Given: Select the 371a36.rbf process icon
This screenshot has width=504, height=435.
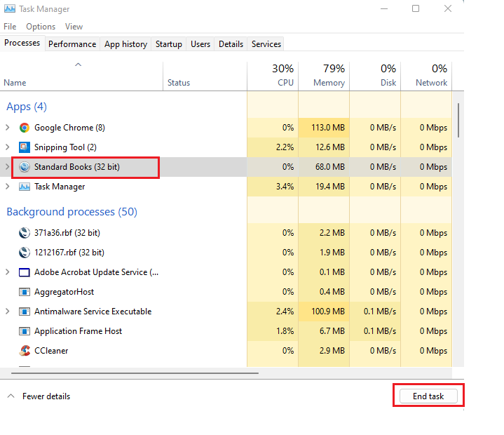Looking at the screenshot, I should (x=25, y=233).
